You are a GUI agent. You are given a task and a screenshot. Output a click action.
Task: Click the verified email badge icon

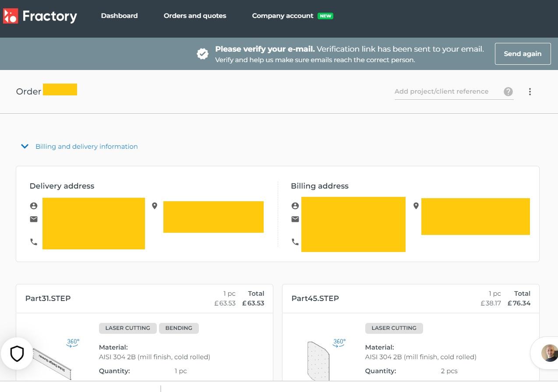(x=202, y=54)
